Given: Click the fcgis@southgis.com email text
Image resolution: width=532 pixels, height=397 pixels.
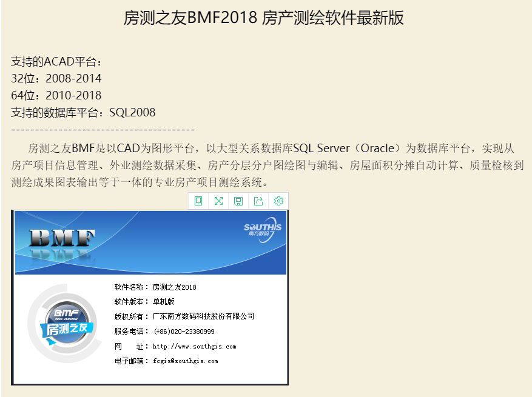Looking at the screenshot, I should point(185,361).
